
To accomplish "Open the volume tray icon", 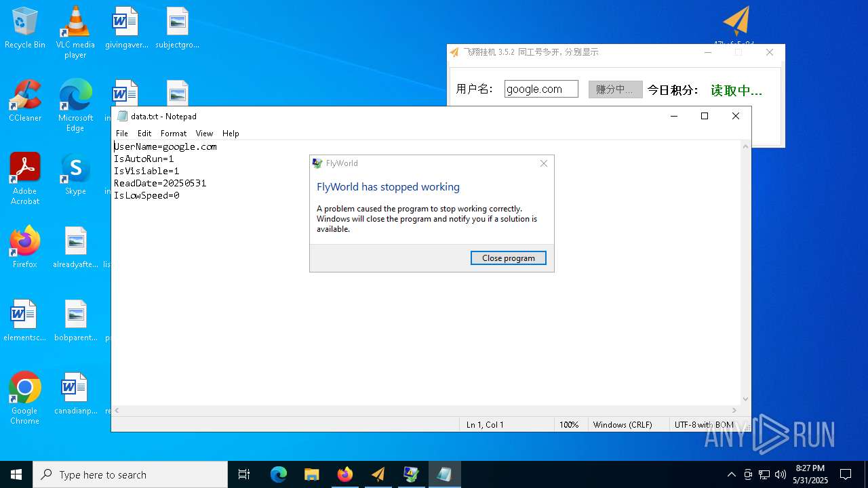I will 781,474.
